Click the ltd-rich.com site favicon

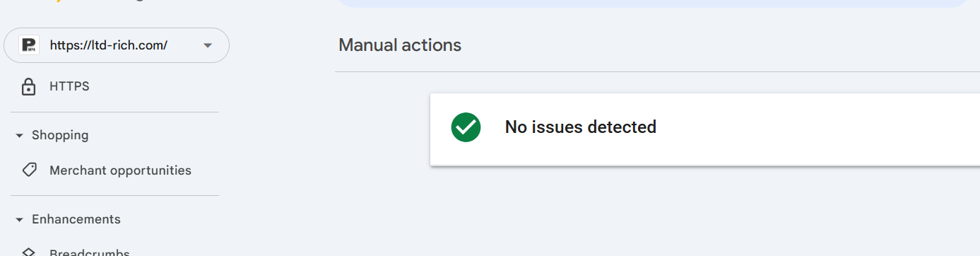(29, 45)
